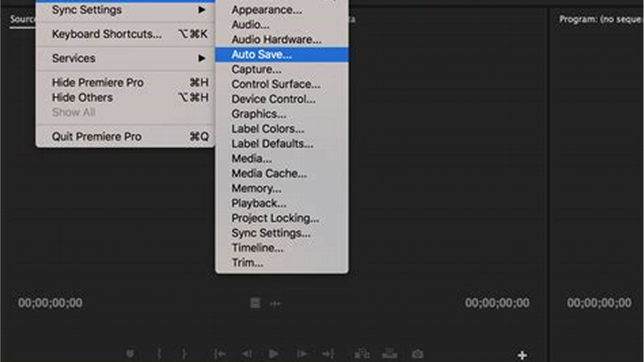The height and width of the screenshot is (362, 644).
Task: Open Audio preferences
Action: pos(282,25)
